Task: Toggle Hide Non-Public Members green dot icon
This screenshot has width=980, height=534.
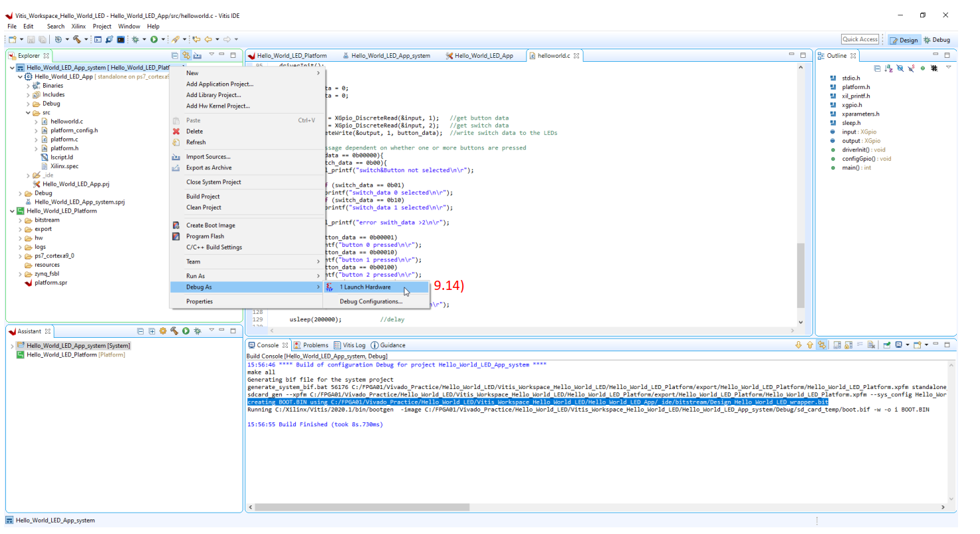Action: 923,68
